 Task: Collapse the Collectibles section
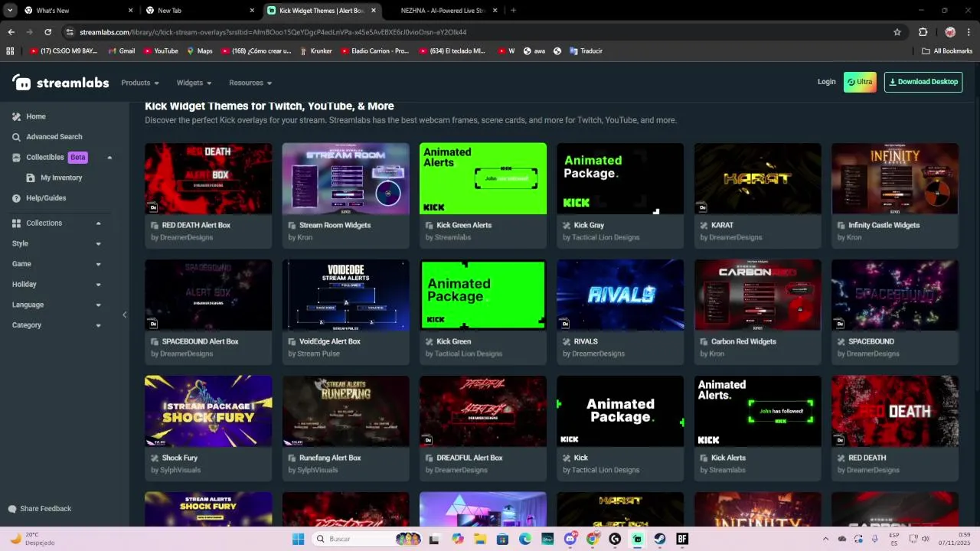tap(109, 158)
